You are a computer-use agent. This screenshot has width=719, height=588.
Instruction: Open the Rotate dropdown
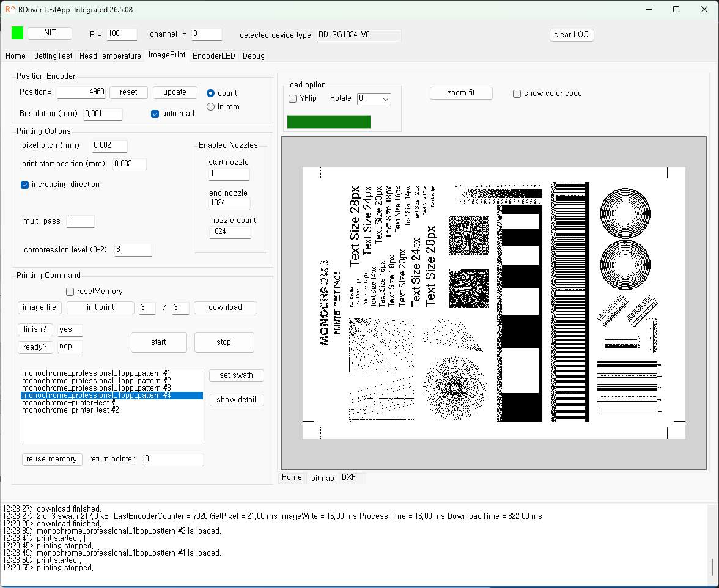374,98
